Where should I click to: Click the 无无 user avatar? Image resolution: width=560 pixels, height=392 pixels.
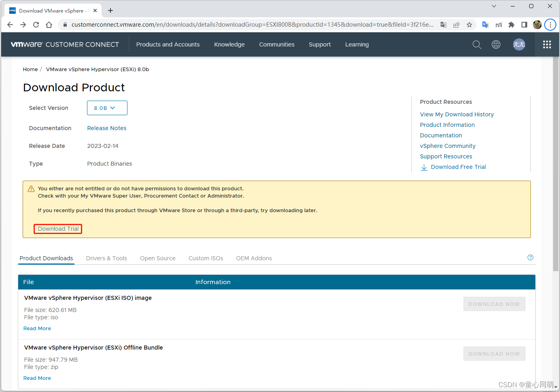tap(519, 44)
